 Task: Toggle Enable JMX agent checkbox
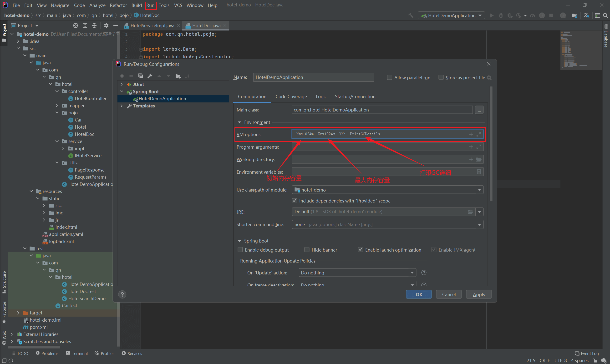(x=434, y=250)
